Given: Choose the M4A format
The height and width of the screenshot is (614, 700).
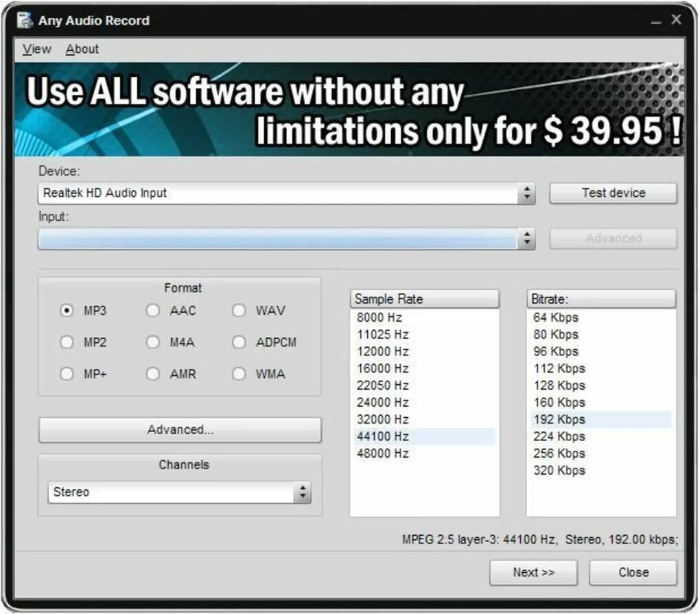Looking at the screenshot, I should [x=152, y=342].
